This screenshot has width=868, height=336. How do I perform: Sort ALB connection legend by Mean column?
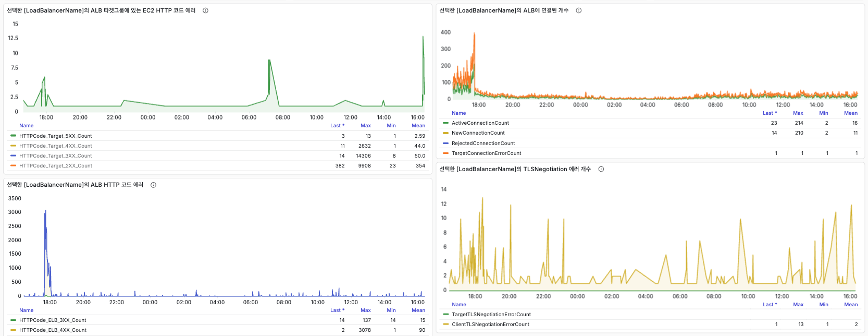click(850, 113)
